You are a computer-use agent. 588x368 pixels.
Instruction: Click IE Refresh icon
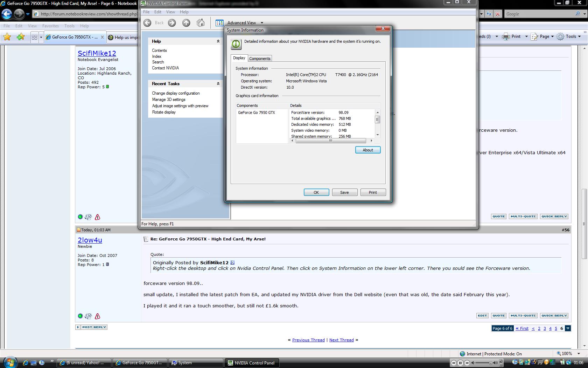click(x=489, y=14)
